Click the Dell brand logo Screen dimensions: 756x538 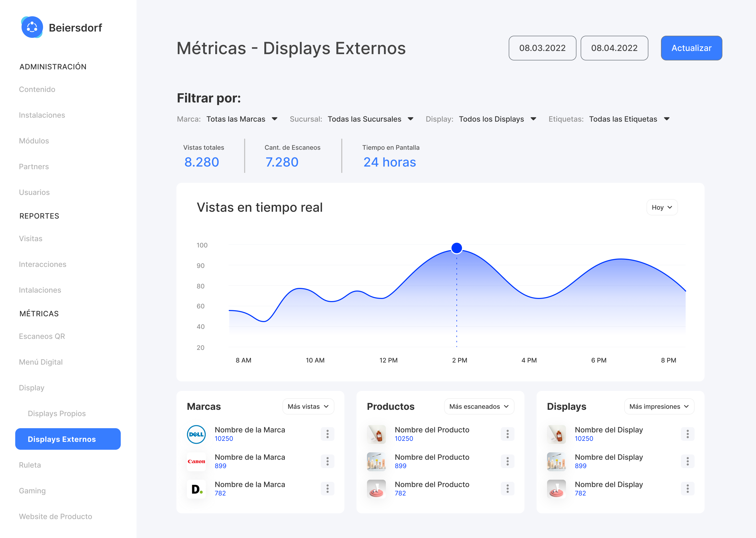(196, 434)
